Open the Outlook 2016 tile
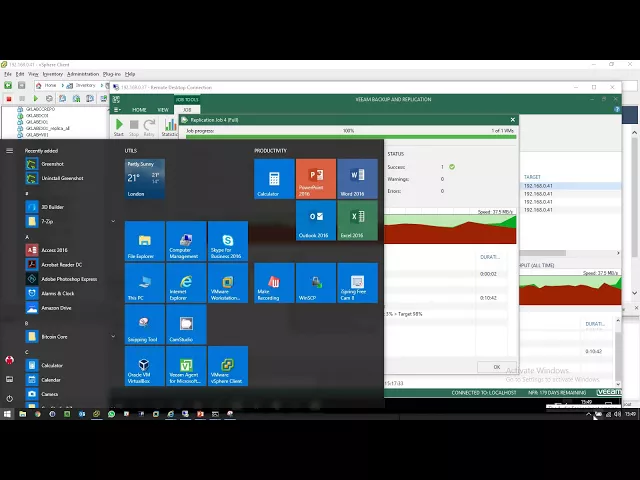Viewport: 640px width, 480px height. pos(316,220)
